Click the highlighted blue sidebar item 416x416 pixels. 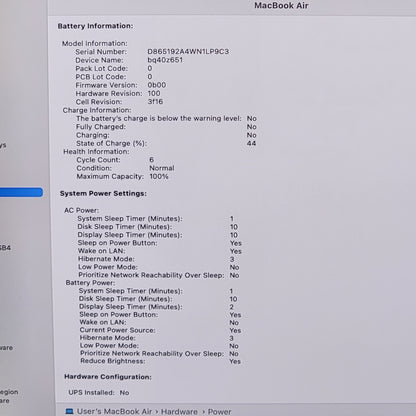(x=21, y=192)
